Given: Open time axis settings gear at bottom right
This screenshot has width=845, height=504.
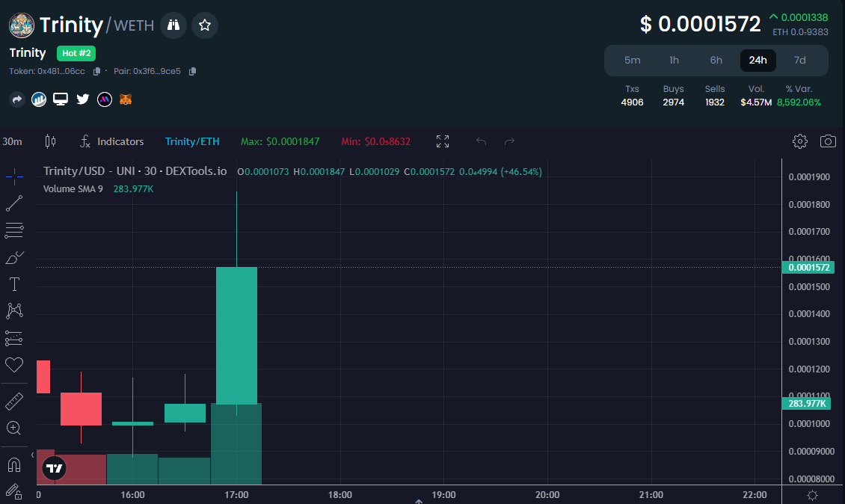Looking at the screenshot, I should (813, 495).
